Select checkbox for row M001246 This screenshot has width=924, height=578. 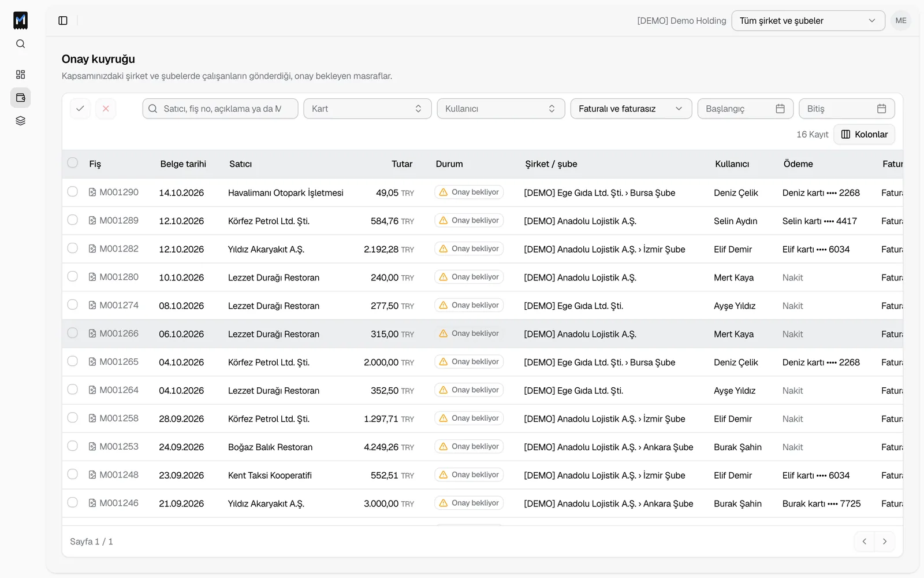coord(72,502)
